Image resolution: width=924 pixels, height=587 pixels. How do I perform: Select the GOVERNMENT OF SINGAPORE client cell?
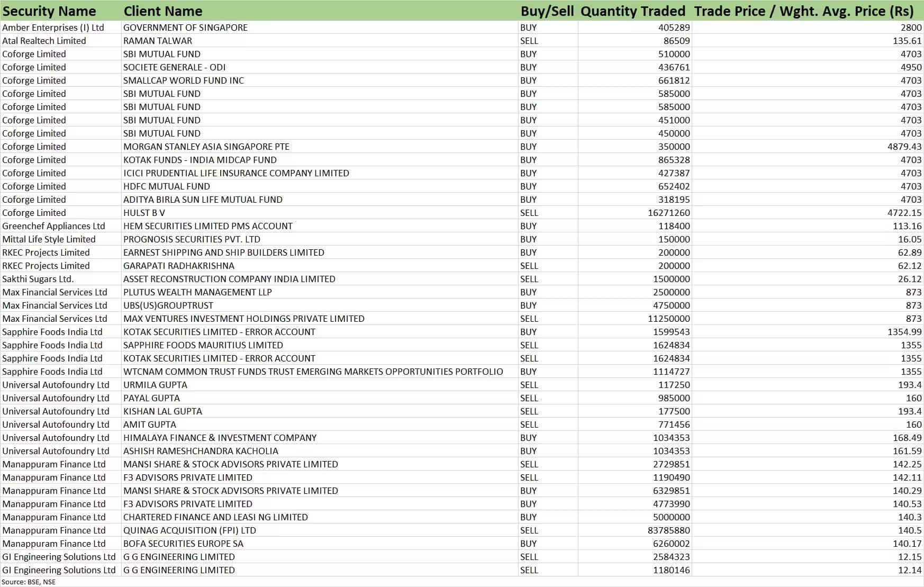point(185,28)
